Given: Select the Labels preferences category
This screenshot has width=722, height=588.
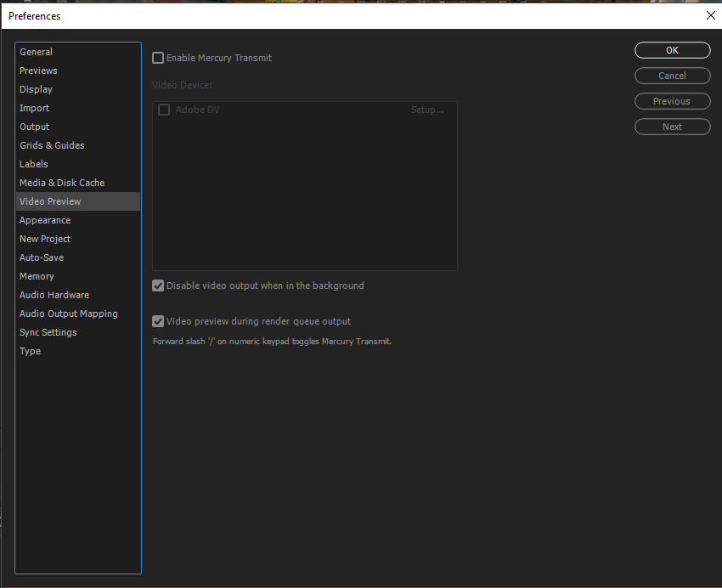Looking at the screenshot, I should 33,164.
